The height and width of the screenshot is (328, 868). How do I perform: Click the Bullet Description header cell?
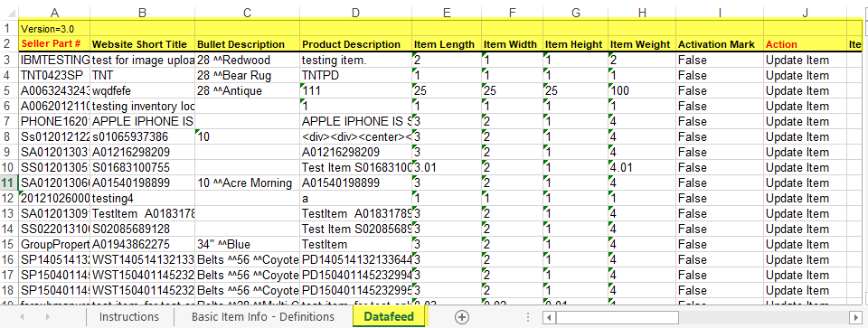pyautogui.click(x=247, y=43)
